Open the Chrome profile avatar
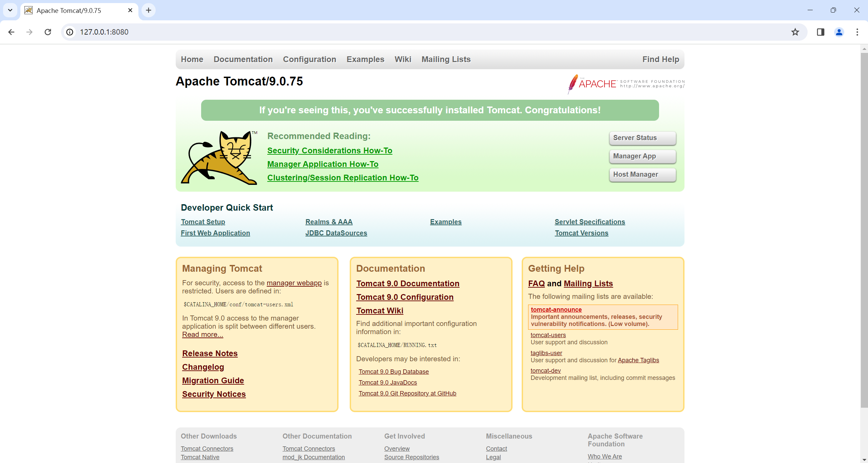The width and height of the screenshot is (868, 463). click(x=839, y=32)
